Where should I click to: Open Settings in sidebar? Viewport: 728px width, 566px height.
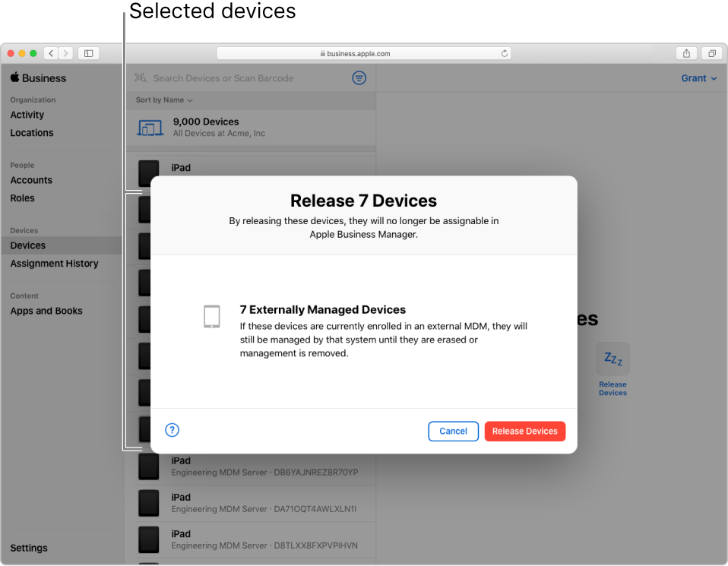click(29, 548)
